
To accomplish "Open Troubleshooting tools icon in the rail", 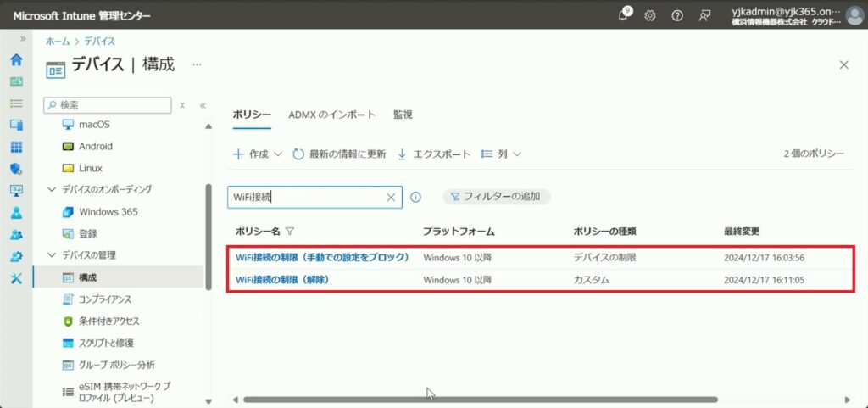I will pos(17,278).
